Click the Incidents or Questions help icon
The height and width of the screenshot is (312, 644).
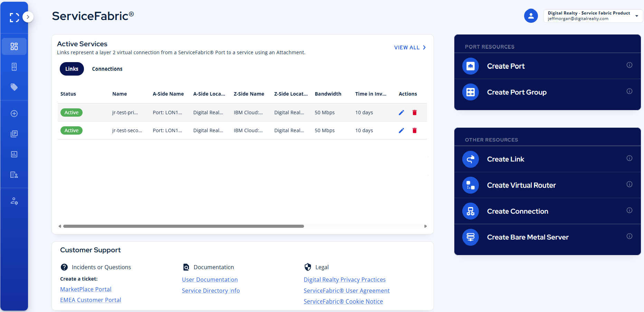pos(64,267)
